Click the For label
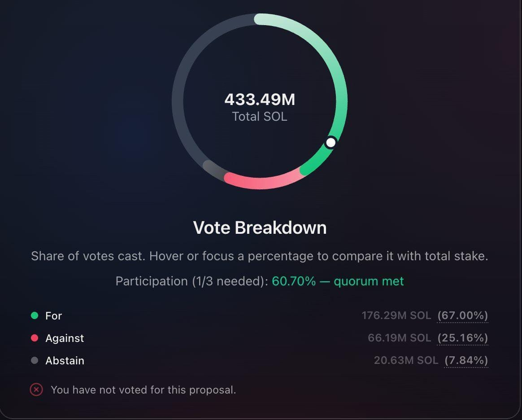Viewport: 522px width, 420px height. coord(54,316)
